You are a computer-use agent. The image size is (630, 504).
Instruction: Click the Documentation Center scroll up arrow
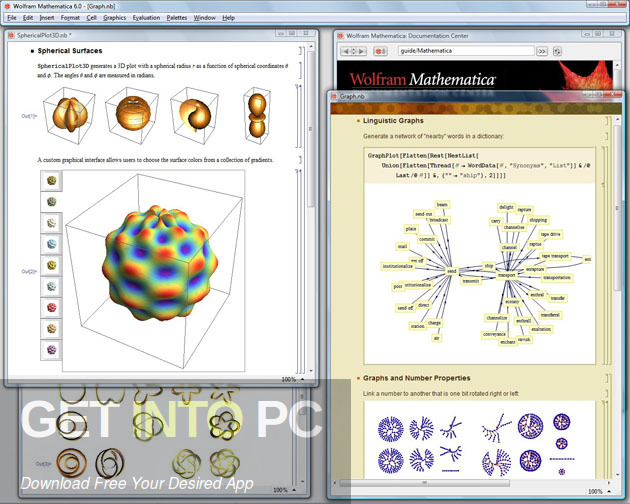tap(617, 64)
